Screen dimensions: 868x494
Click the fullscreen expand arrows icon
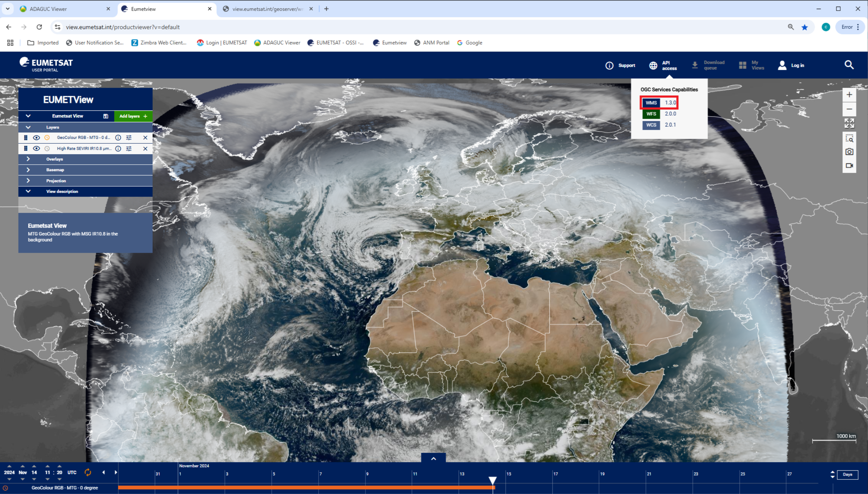[x=849, y=123]
